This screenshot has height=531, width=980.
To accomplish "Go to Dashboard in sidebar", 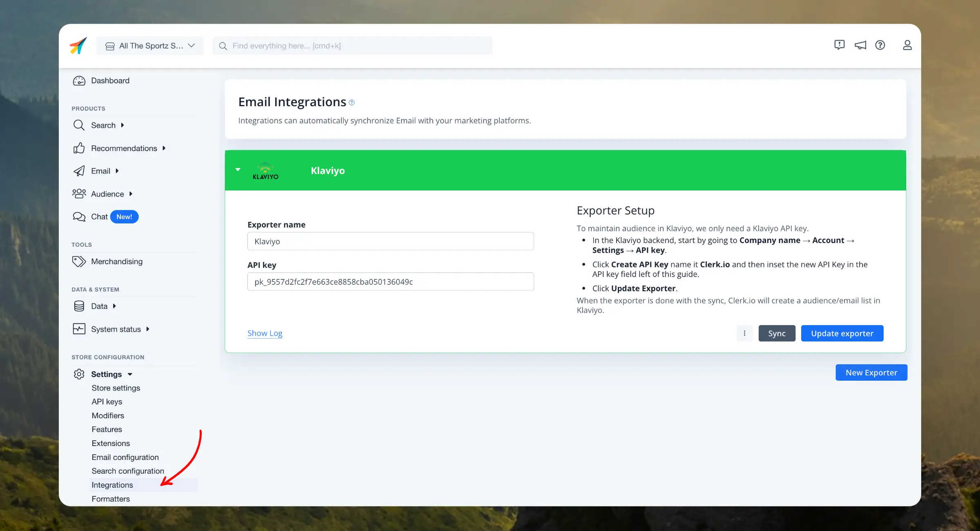I will pos(110,81).
